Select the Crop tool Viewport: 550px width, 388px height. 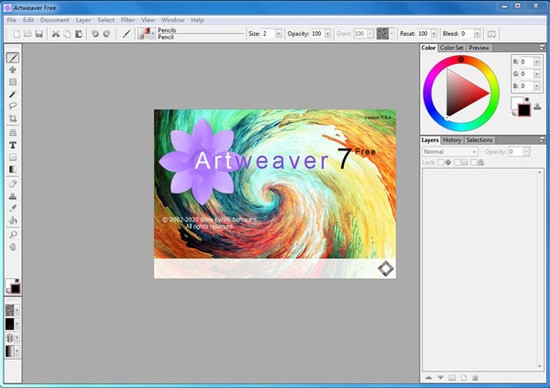13,118
